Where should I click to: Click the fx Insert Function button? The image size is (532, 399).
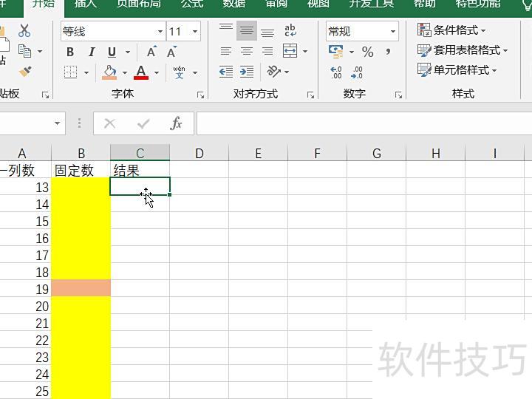[176, 123]
